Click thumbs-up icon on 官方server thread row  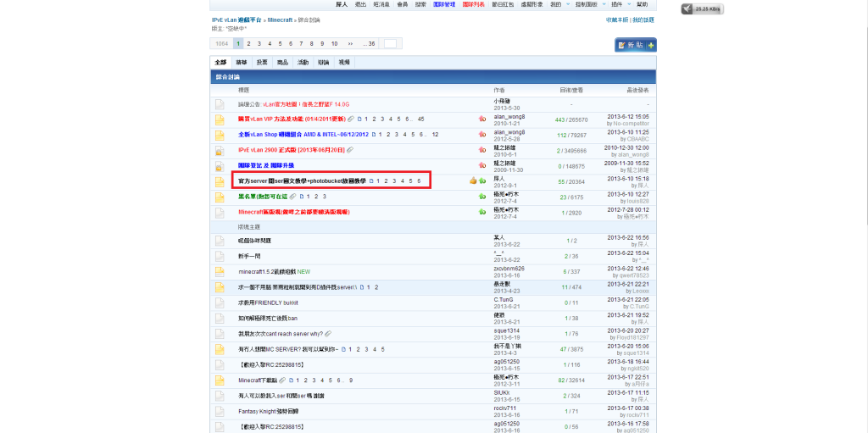tap(473, 180)
